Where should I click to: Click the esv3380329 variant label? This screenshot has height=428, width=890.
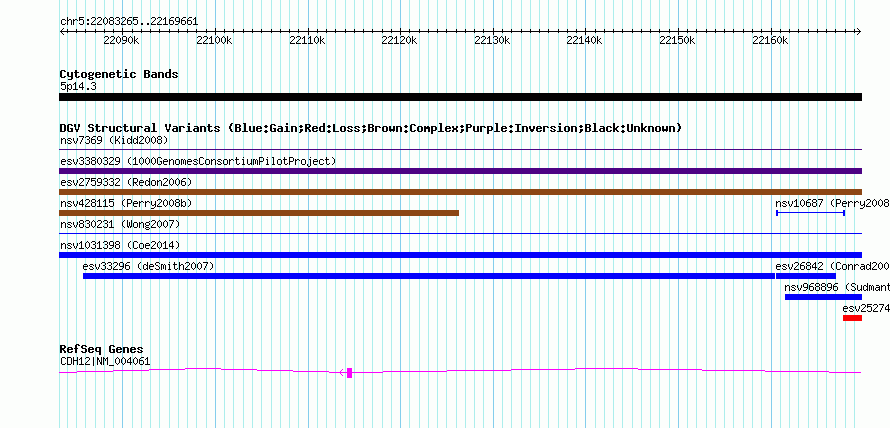coord(198,161)
